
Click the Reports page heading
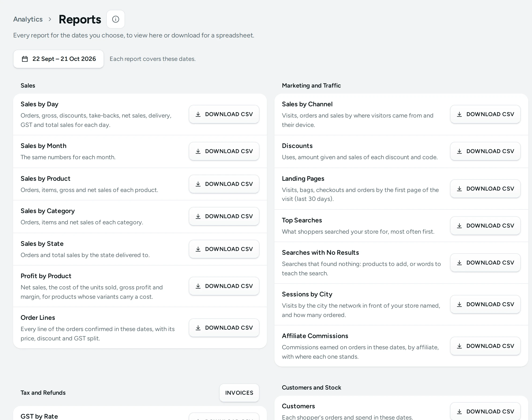pyautogui.click(x=80, y=19)
